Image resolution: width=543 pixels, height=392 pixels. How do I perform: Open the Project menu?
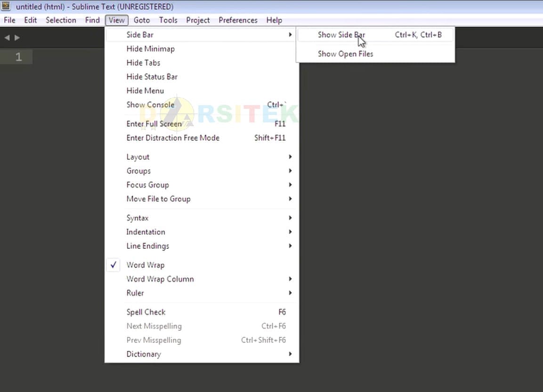point(198,20)
